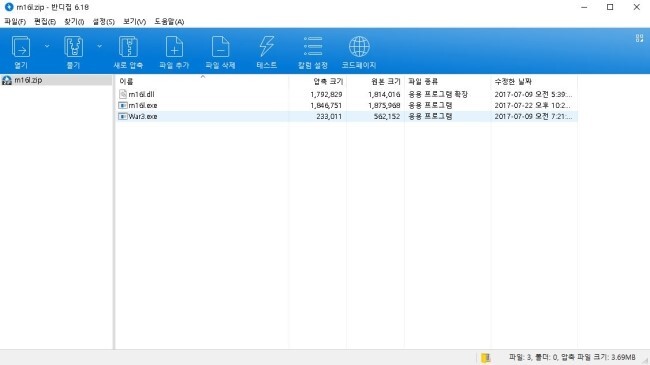Click the m16l.exe application icon
Viewport: 650px width, 365px height.
point(123,105)
